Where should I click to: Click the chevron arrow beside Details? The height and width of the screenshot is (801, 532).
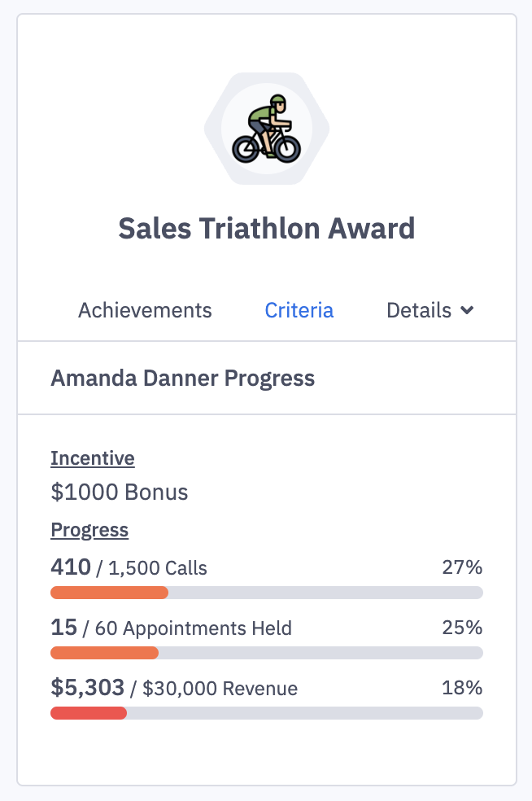pyautogui.click(x=467, y=310)
